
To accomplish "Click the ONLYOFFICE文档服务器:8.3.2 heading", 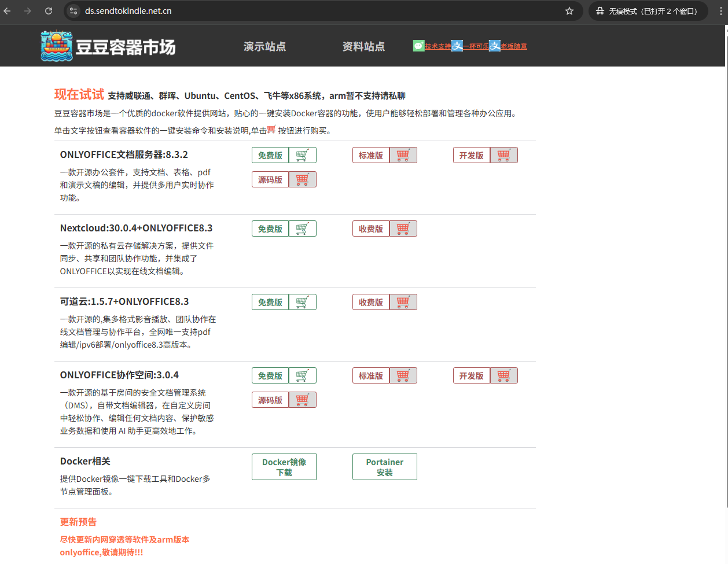I will pos(124,154).
